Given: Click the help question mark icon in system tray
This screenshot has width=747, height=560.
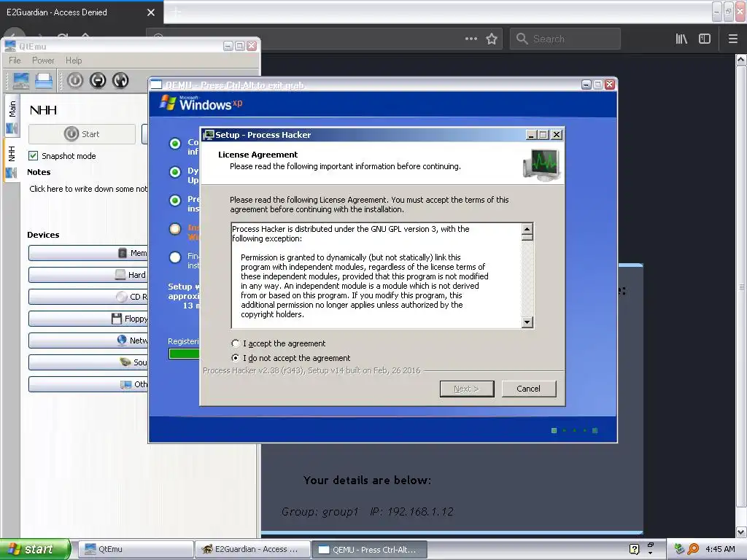Looking at the screenshot, I should [634, 549].
